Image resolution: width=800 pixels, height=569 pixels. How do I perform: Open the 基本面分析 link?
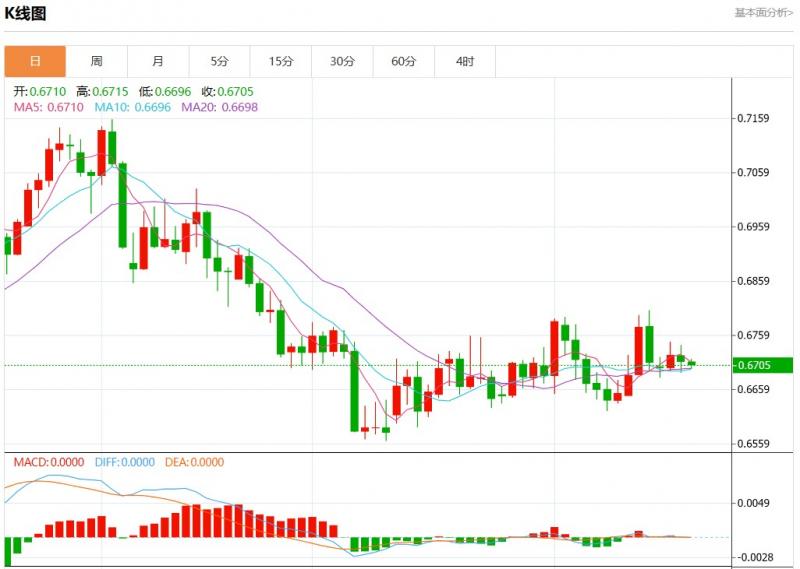point(764,13)
